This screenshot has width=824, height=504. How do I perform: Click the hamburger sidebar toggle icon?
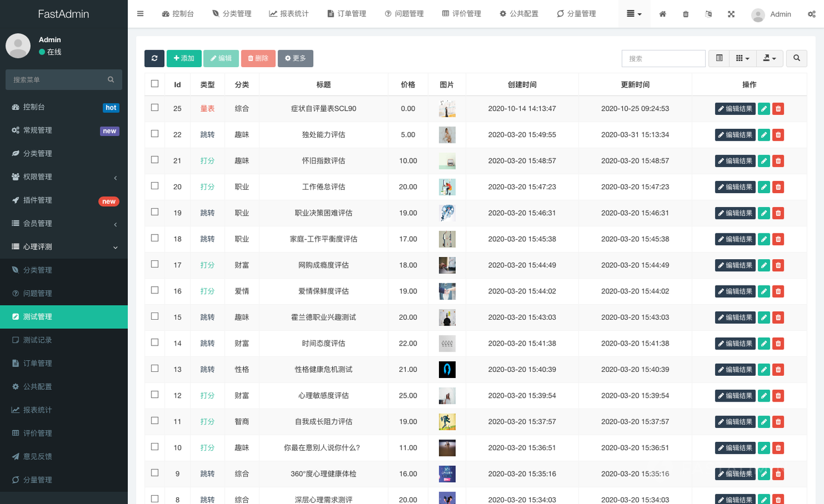[140, 13]
